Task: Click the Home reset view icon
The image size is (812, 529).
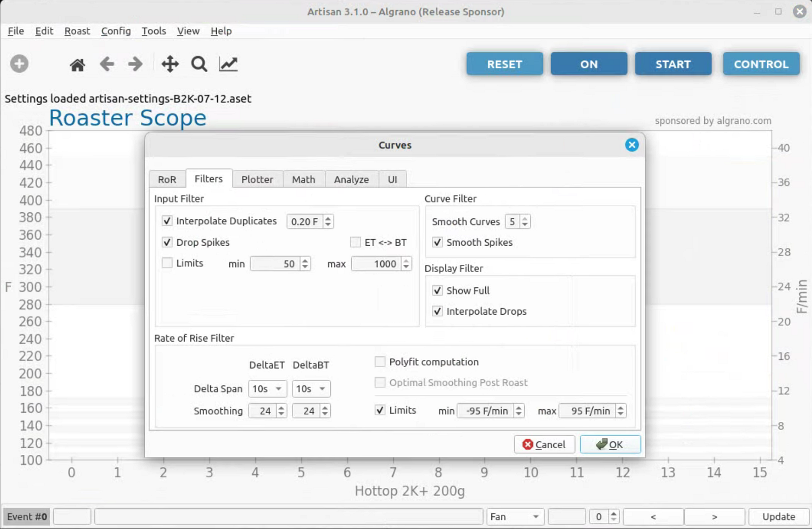Action: [77, 64]
